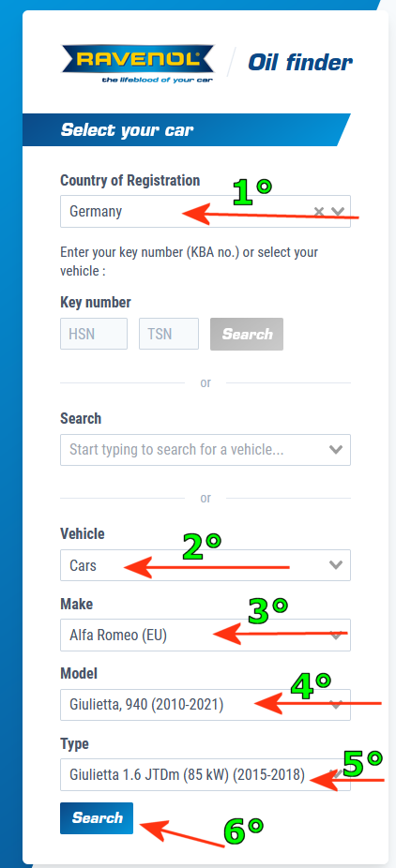Click the gray key number Search button
Screen dimensions: 396x868
click(247, 334)
